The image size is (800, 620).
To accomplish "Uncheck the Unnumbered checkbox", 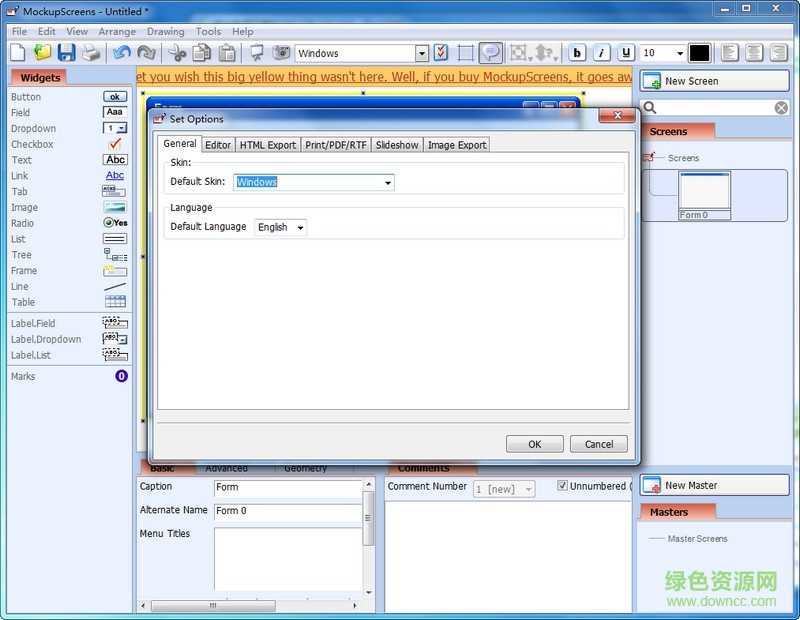I will (563, 486).
